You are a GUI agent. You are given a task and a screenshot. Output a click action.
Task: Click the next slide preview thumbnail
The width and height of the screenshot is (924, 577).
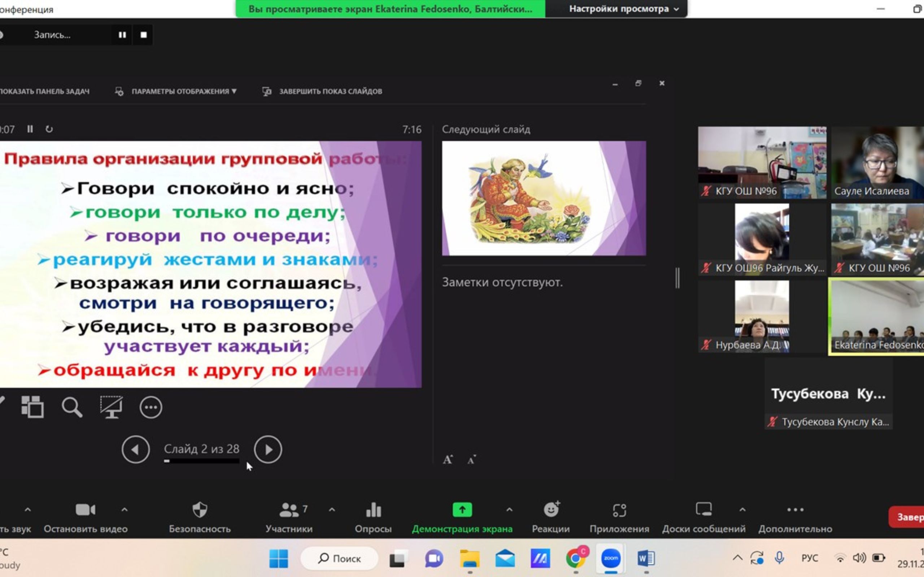(x=544, y=198)
